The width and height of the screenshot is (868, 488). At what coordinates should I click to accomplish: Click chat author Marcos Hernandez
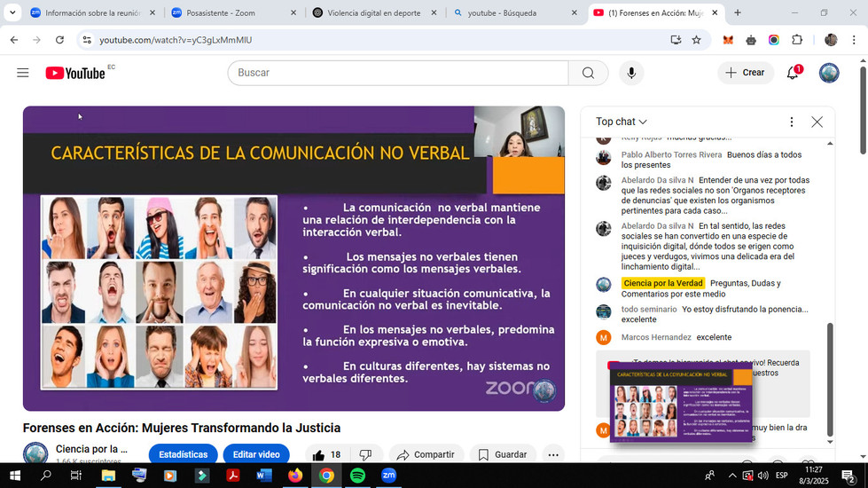click(x=656, y=337)
